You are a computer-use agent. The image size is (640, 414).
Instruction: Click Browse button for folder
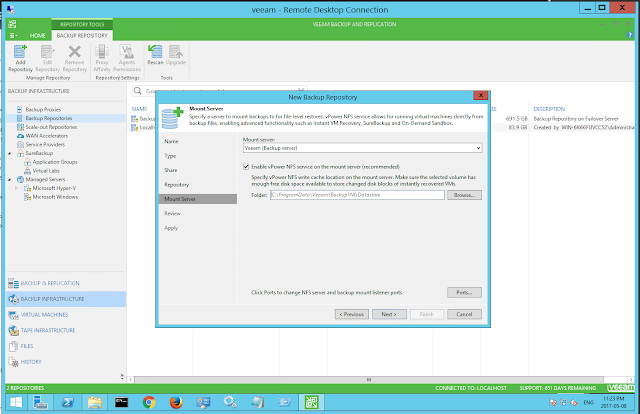(464, 195)
